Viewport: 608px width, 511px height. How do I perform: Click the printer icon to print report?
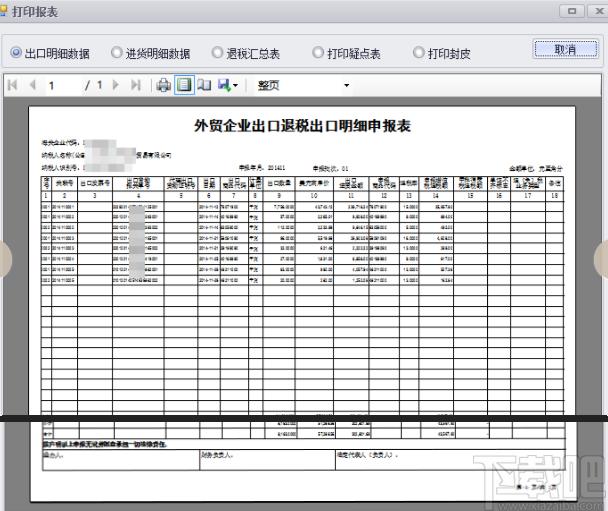163,85
